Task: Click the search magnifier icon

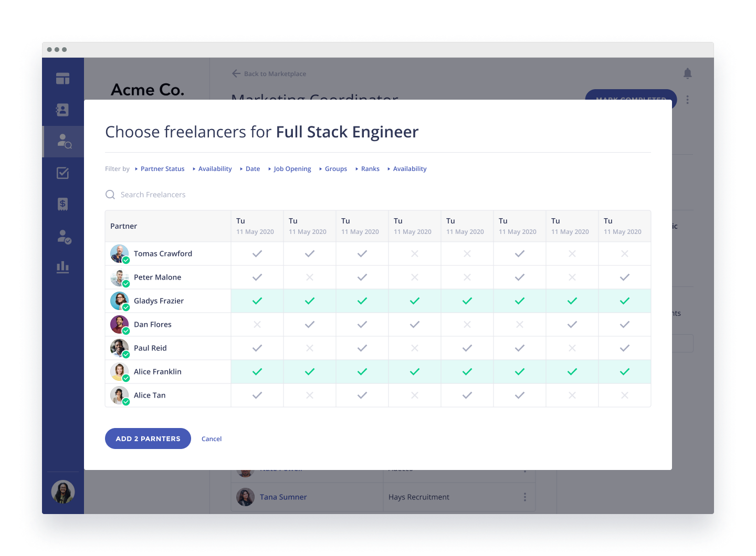Action: pyautogui.click(x=110, y=195)
